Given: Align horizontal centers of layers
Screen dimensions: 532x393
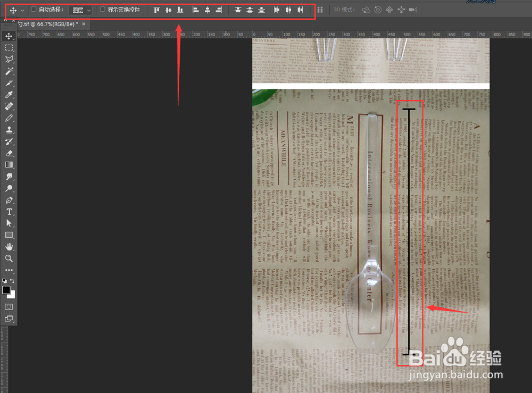Looking at the screenshot, I should [207, 10].
